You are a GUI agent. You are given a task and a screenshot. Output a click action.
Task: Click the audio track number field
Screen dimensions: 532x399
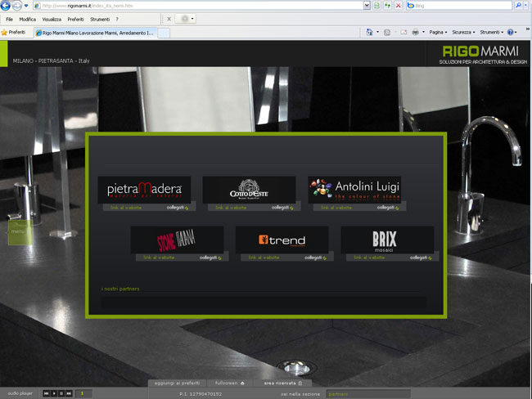point(83,393)
